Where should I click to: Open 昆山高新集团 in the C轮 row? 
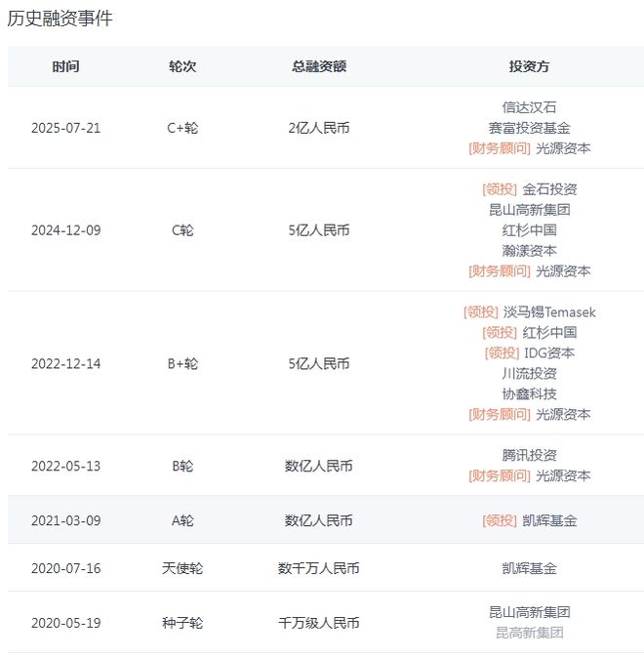(x=529, y=210)
